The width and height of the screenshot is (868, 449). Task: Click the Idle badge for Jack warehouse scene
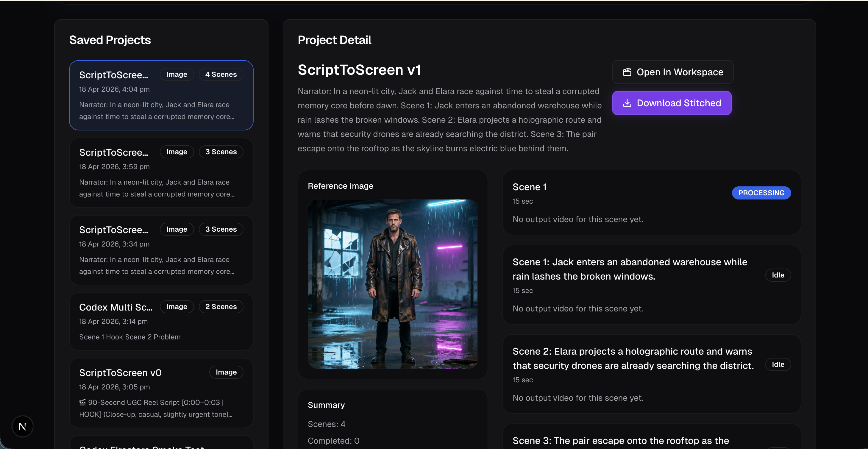(x=778, y=275)
